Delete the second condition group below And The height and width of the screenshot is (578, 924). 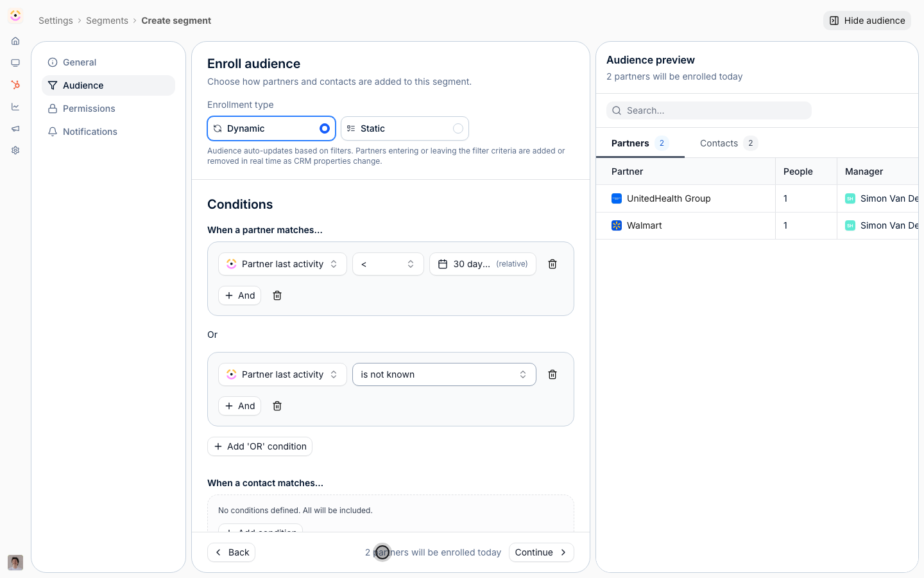(x=277, y=406)
